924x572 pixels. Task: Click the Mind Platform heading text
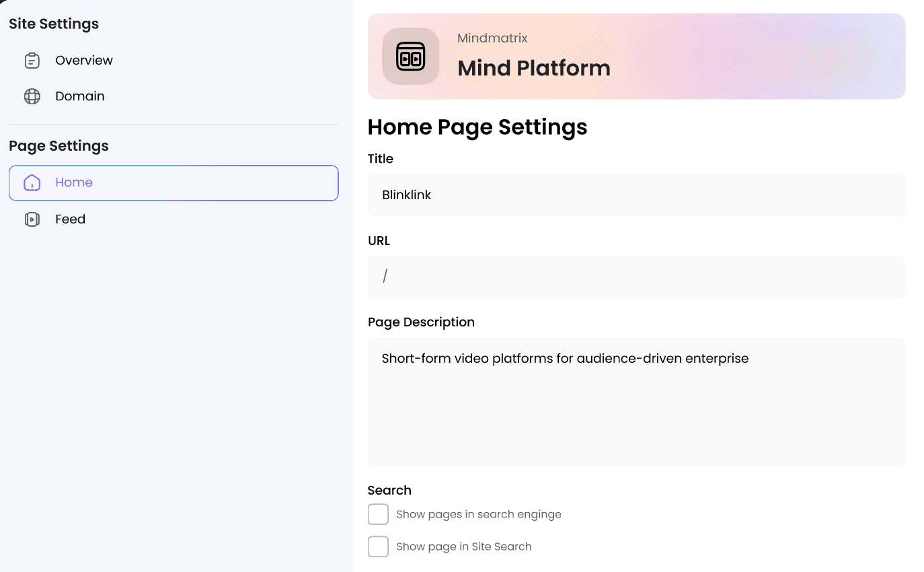click(x=534, y=68)
